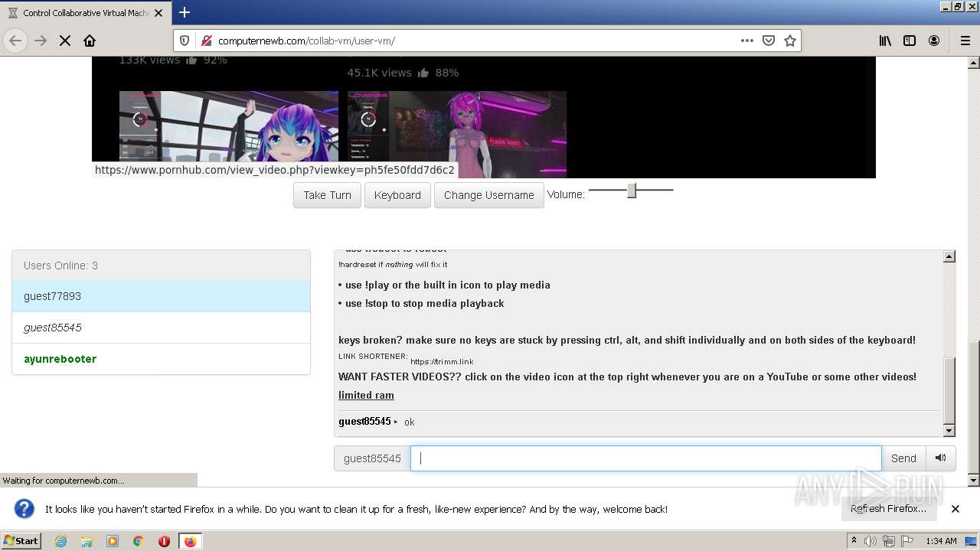Image resolution: width=980 pixels, height=551 pixels.
Task: Close the Refresh Firefox notification bar
Action: pyautogui.click(x=955, y=509)
